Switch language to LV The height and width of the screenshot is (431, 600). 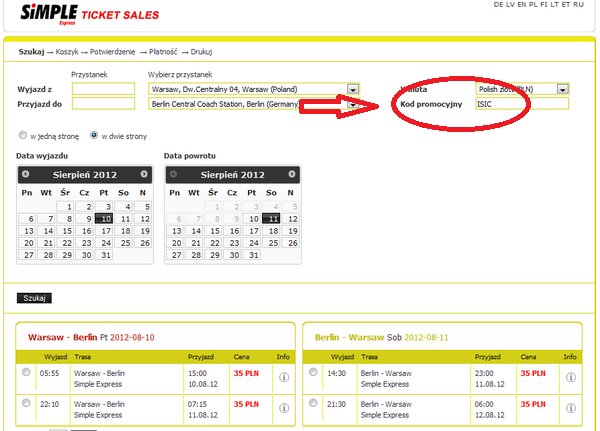(x=510, y=5)
